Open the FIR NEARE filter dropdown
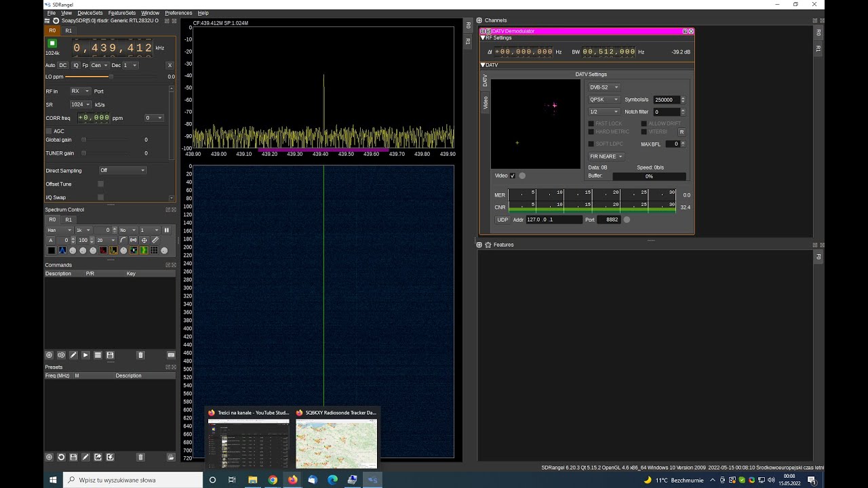Viewport: 868px width, 488px height. 606,157
